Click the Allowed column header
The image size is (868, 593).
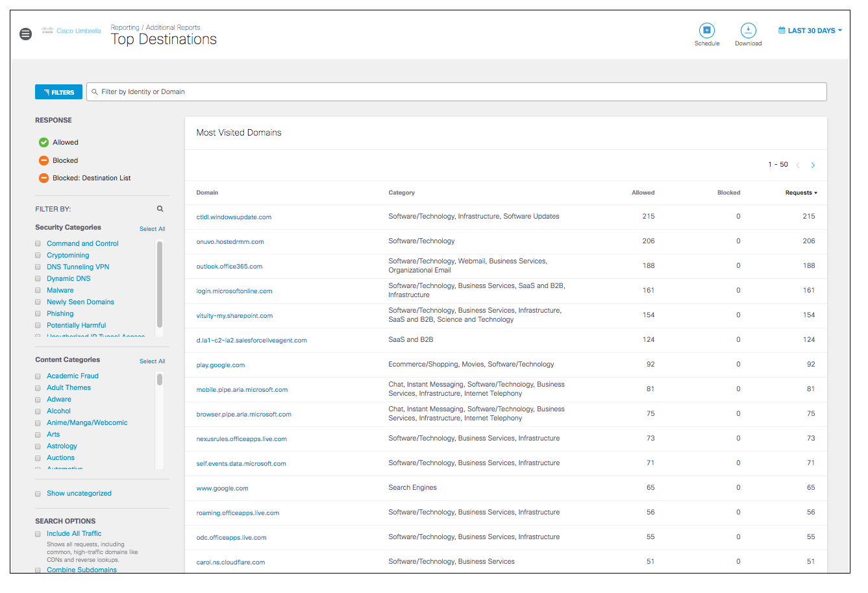[643, 193]
